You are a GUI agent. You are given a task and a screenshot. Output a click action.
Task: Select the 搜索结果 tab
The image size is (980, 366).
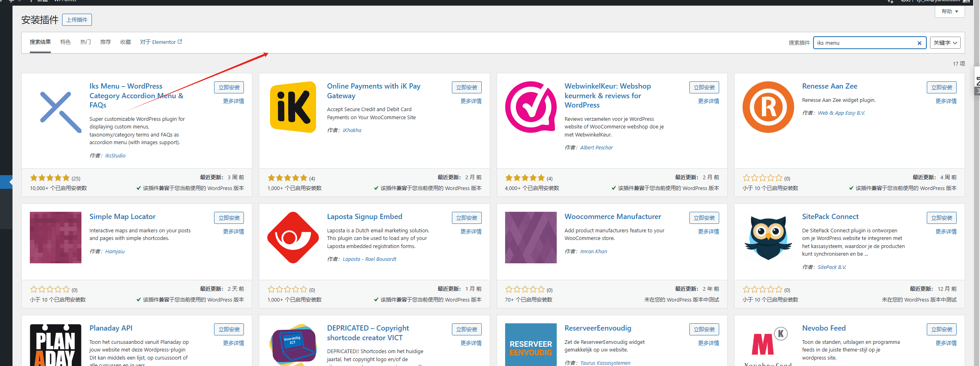(40, 42)
